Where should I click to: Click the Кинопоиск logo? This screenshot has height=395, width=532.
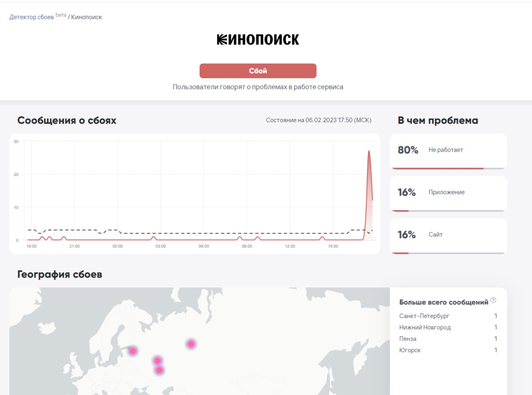258,39
